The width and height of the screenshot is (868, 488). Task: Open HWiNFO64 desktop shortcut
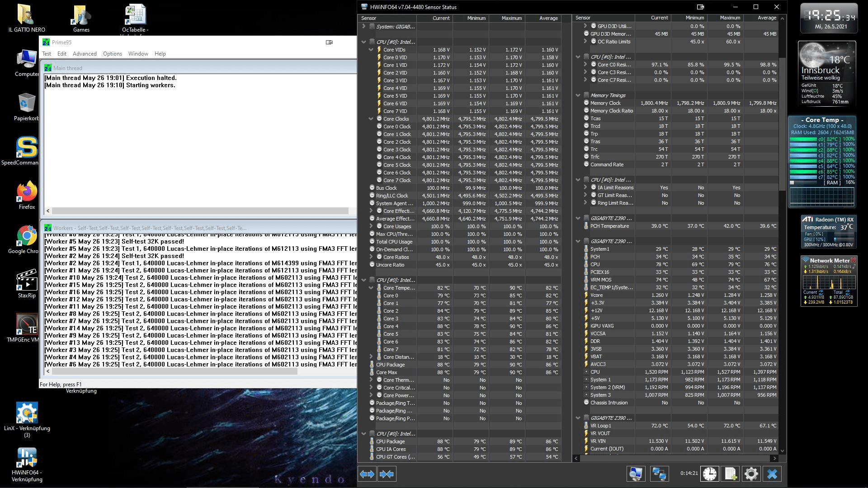27,465
